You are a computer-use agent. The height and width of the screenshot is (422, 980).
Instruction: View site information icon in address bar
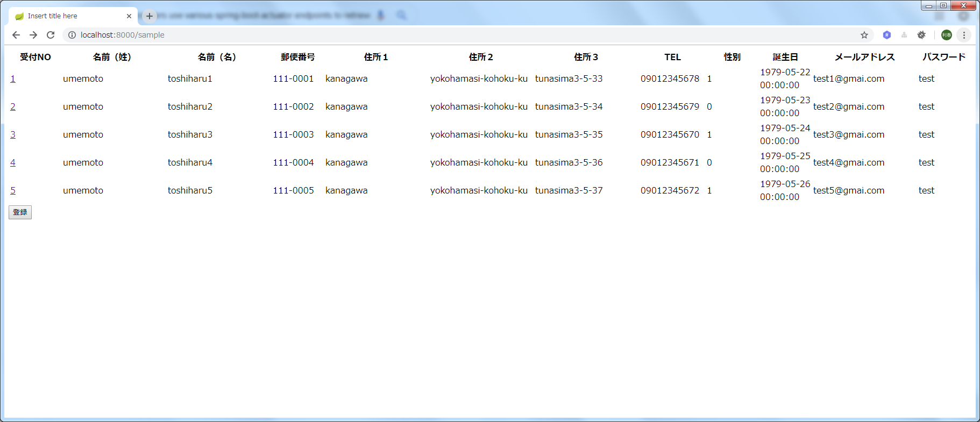(x=72, y=35)
